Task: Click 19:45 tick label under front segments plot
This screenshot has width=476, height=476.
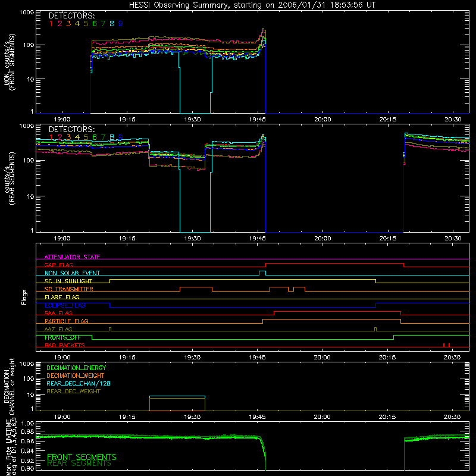Action: [x=258, y=120]
